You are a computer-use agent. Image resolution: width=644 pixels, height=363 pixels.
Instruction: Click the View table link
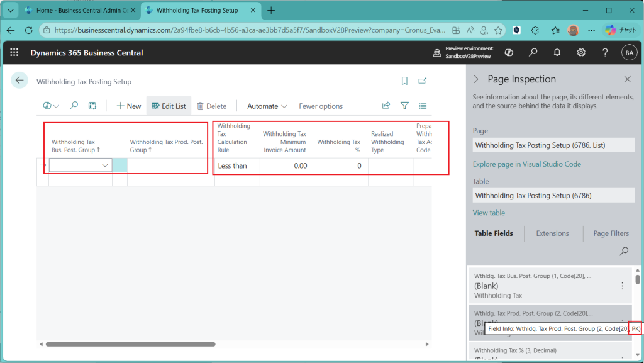(489, 213)
